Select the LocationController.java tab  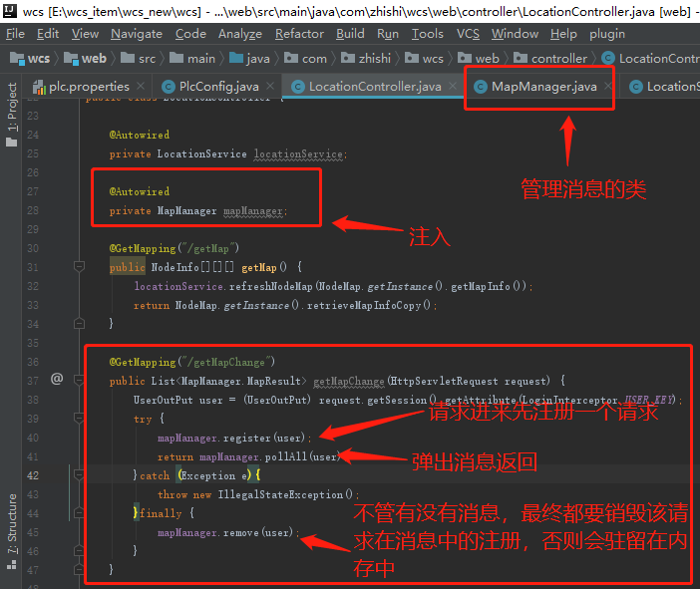(375, 87)
